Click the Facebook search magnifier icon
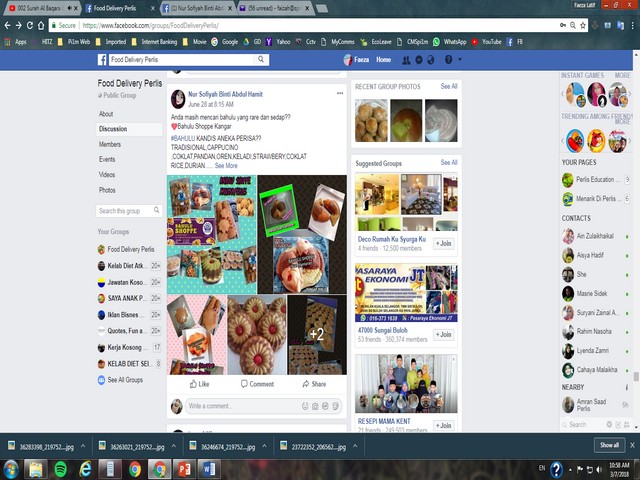 click(262, 60)
